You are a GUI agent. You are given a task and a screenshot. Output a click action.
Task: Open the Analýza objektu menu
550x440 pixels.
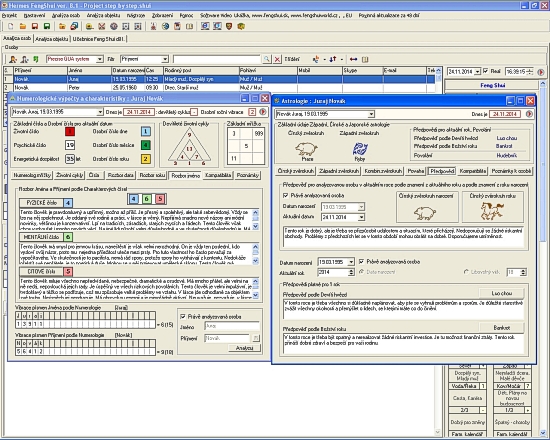(x=103, y=15)
